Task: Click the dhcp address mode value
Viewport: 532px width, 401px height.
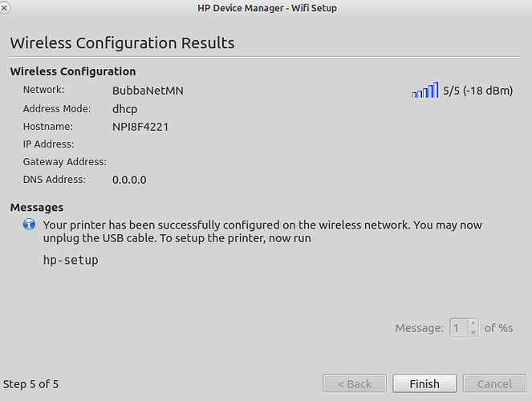Action: point(125,109)
